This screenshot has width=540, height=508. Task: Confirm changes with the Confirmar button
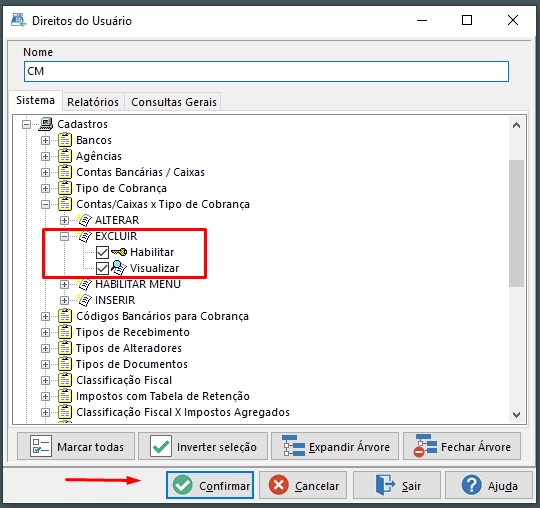point(210,485)
